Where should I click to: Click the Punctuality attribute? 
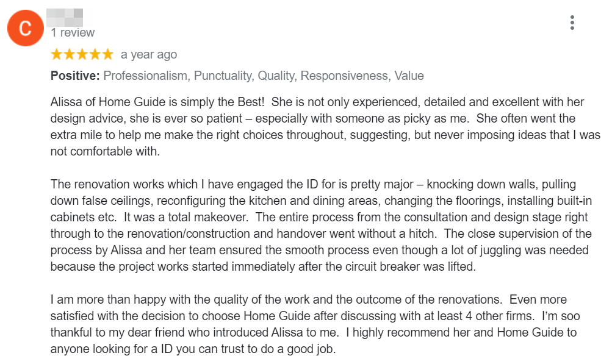224,76
